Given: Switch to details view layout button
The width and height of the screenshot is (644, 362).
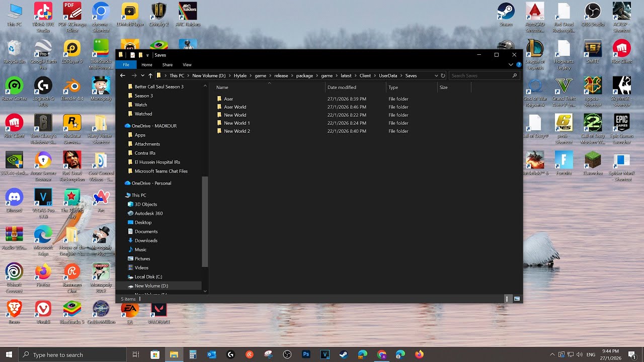Looking at the screenshot, I should click(x=508, y=299).
